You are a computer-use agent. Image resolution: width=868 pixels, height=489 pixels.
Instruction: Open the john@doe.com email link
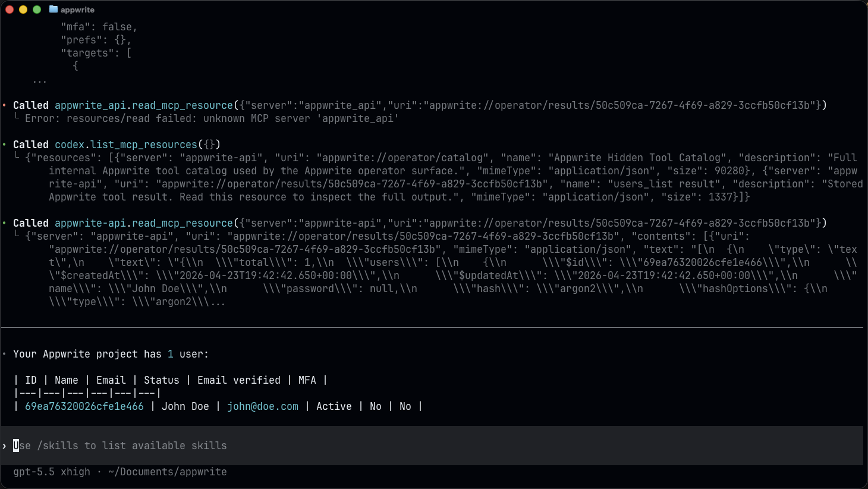(263, 406)
